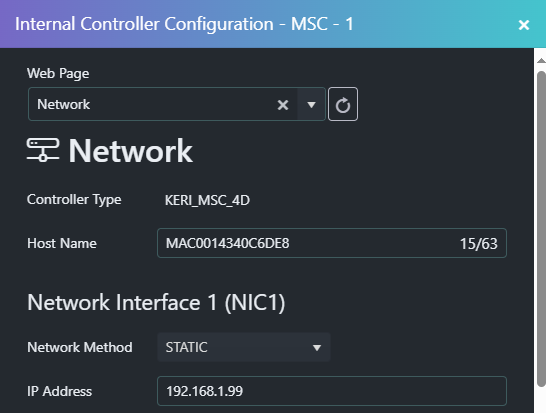The image size is (546, 413).
Task: Click the vertical scrollbar thumb
Action: (x=541, y=228)
